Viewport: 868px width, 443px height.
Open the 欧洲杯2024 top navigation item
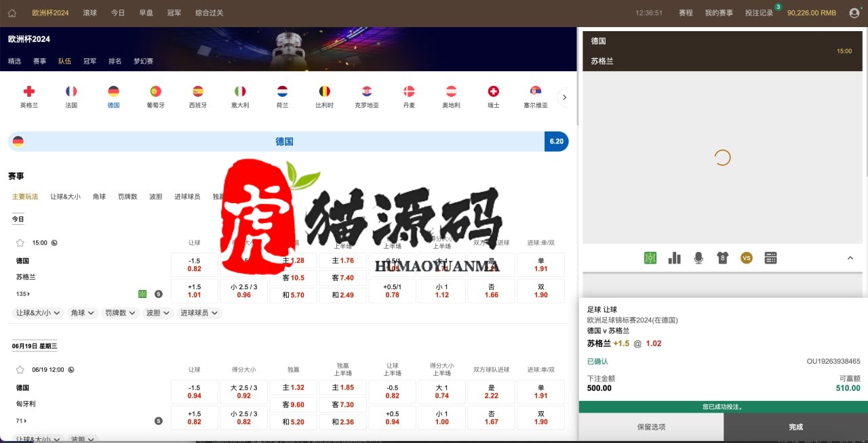50,13
